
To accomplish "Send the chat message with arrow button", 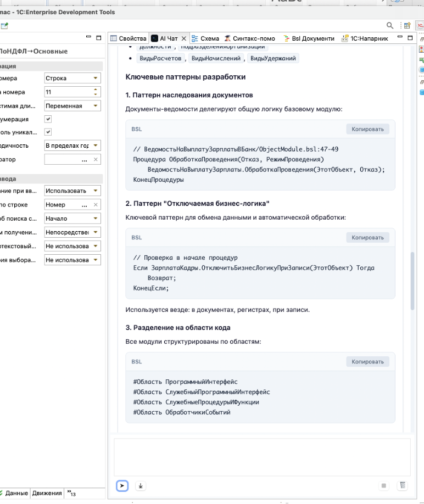I will [x=122, y=486].
